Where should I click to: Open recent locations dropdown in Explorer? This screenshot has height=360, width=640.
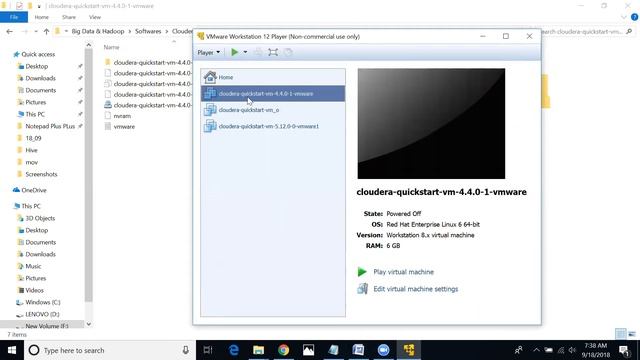[36, 31]
